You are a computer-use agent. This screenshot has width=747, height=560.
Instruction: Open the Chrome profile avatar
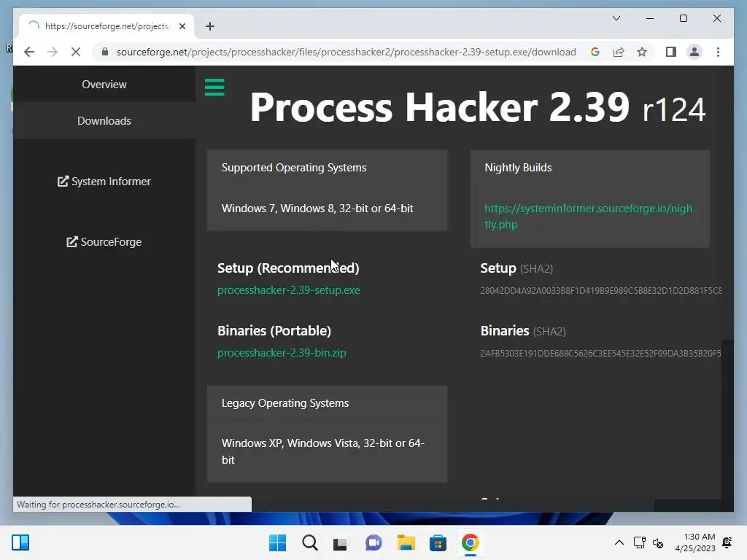click(x=694, y=52)
